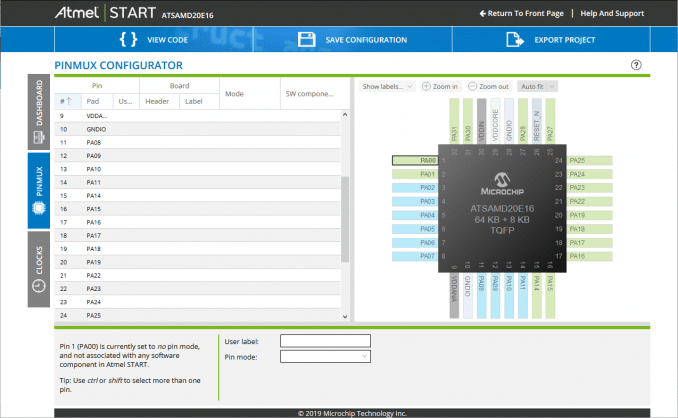This screenshot has height=418, width=678.
Task: Click the View Code braces icon
Action: tap(127, 40)
